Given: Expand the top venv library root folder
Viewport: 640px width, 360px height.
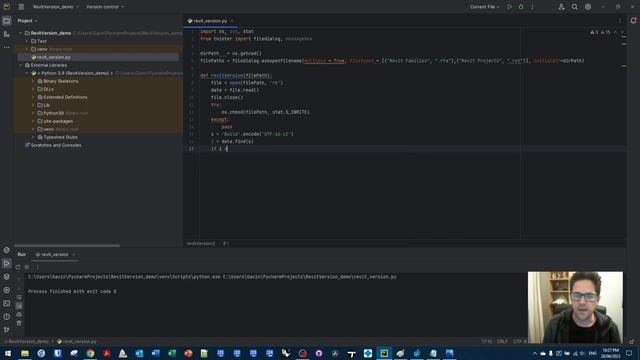Looking at the screenshot, I should pyautogui.click(x=27, y=49).
